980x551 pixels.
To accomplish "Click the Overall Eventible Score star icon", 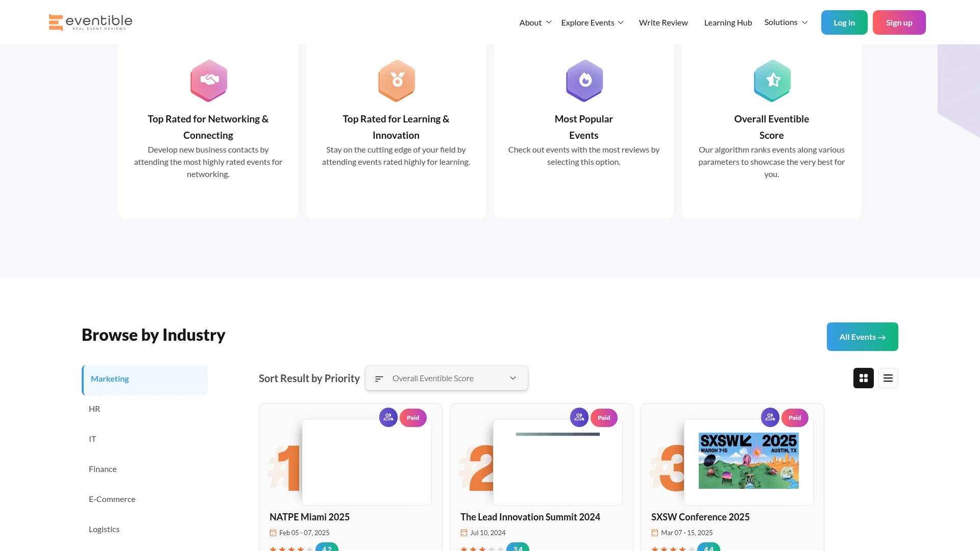I will pyautogui.click(x=772, y=81).
